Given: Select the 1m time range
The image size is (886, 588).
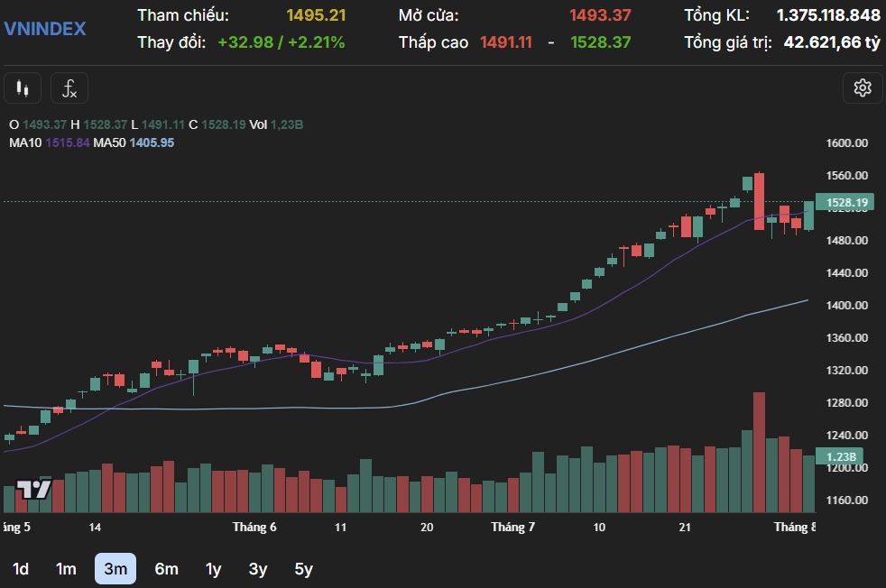Looking at the screenshot, I should click(66, 569).
